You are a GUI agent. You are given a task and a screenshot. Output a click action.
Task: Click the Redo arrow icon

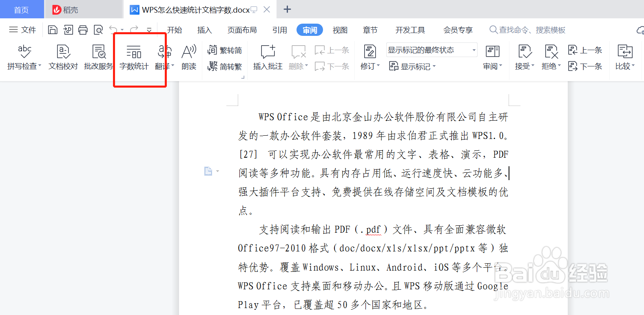[134, 30]
